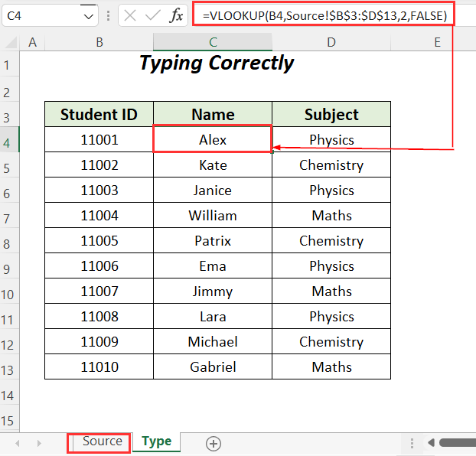Click the 'Typing Correctly' title cell
476x456 pixels.
(217, 64)
